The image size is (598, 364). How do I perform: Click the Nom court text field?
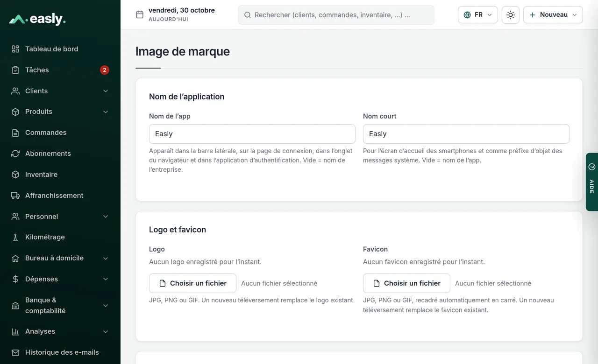pyautogui.click(x=466, y=134)
